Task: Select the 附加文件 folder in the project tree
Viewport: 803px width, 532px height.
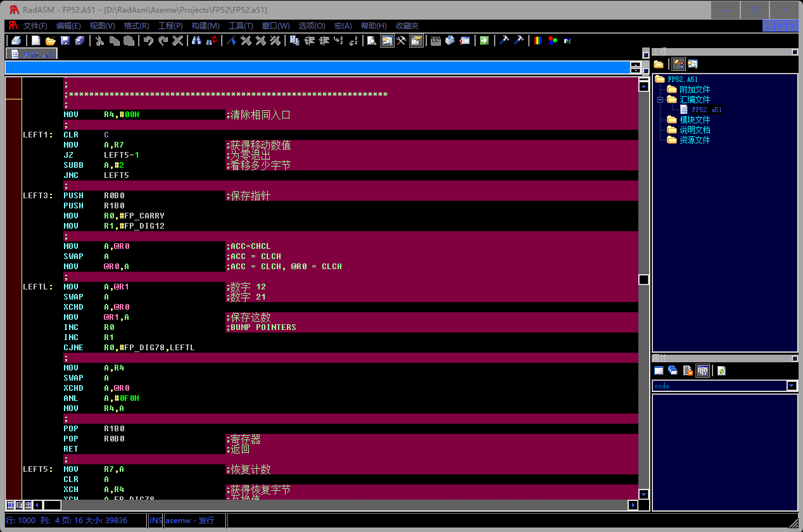Action: click(x=695, y=89)
